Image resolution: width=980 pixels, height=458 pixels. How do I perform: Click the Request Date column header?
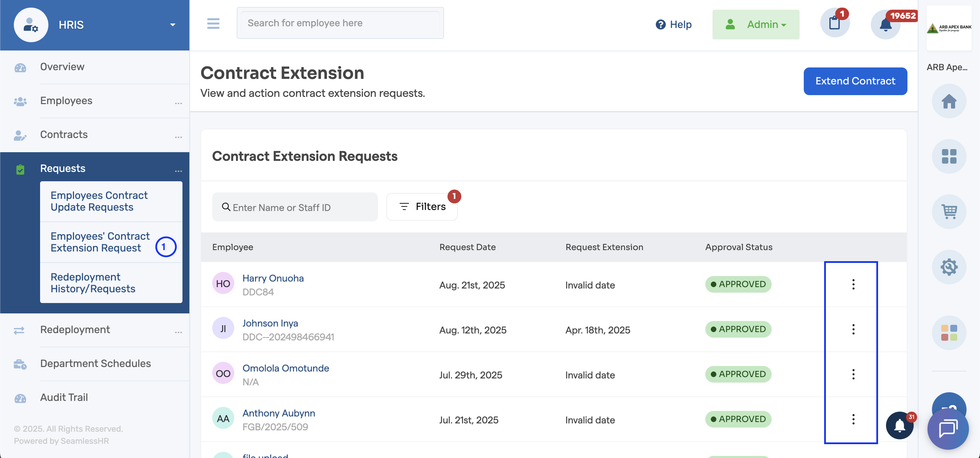tap(467, 247)
